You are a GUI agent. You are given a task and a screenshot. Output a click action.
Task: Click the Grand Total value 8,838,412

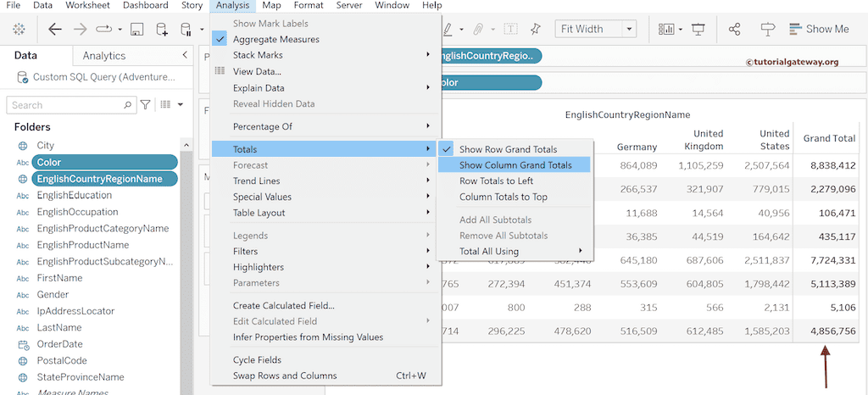pyautogui.click(x=833, y=164)
